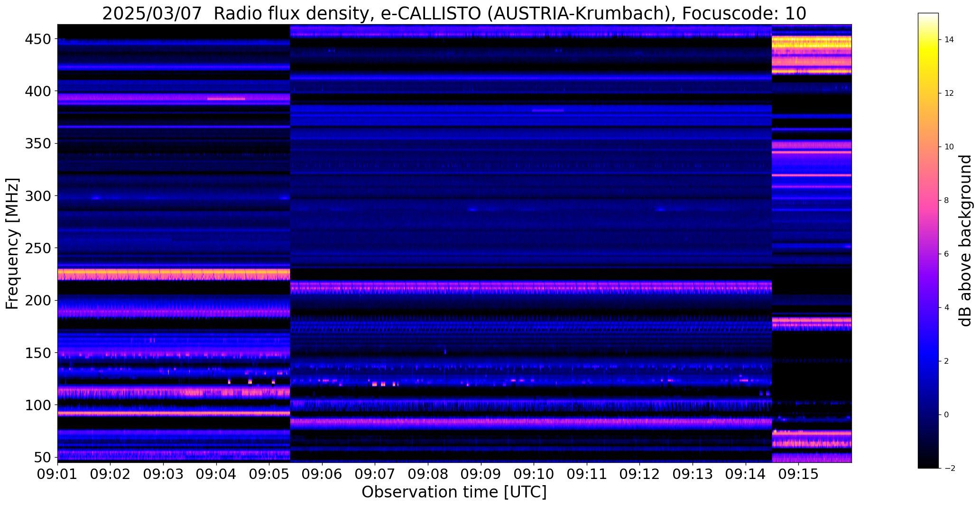Screen dimensions: 980x506
Task: Click the colorbar tick label 14
Action: [x=949, y=39]
